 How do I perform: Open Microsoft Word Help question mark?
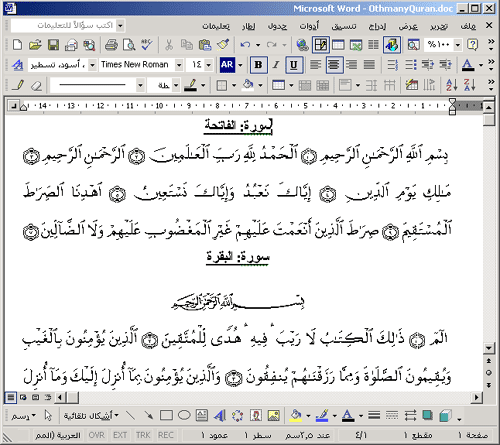[x=472, y=45]
